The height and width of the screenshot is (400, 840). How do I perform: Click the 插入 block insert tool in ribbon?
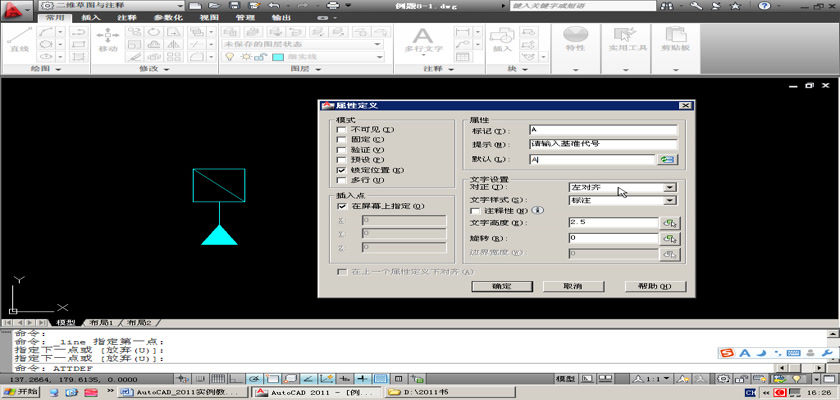(x=502, y=40)
